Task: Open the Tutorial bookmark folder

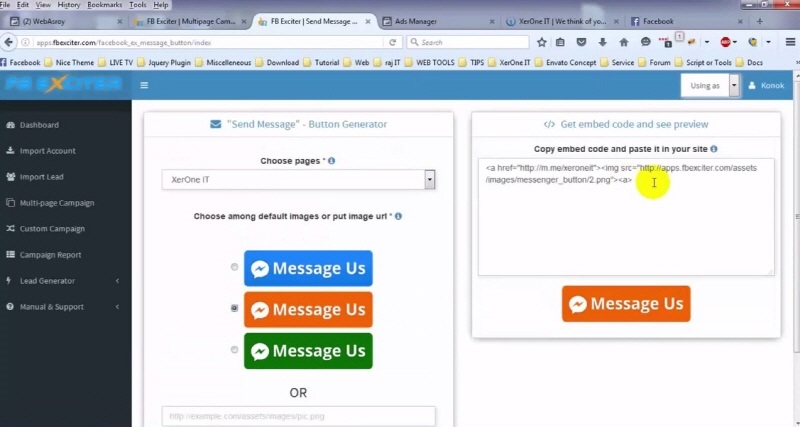Action: coord(321,62)
